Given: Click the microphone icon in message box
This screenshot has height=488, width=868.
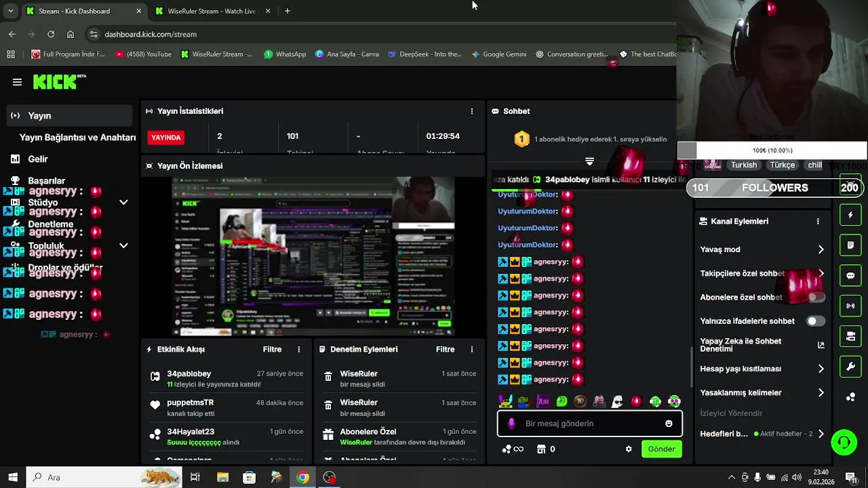Looking at the screenshot, I should pos(511,424).
